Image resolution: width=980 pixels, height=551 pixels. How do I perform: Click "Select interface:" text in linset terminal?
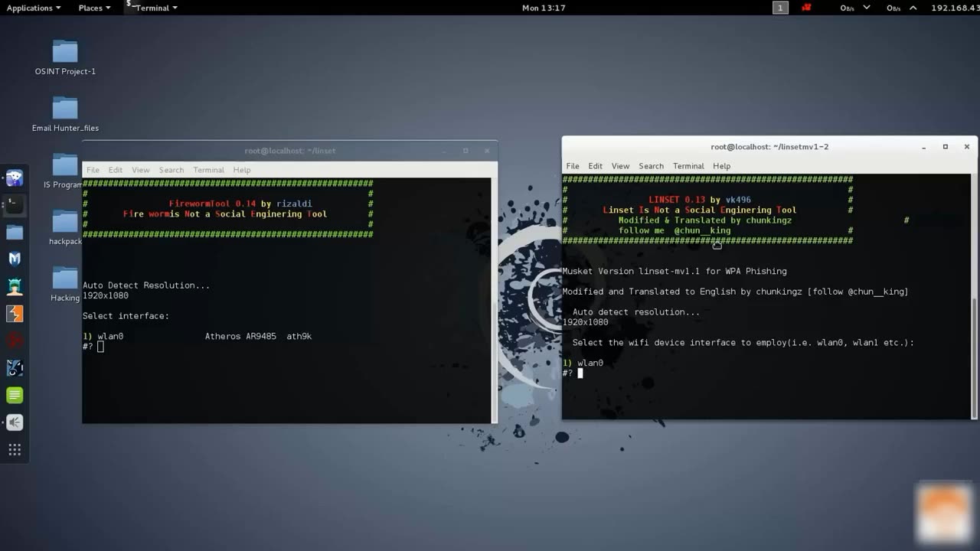pos(126,316)
